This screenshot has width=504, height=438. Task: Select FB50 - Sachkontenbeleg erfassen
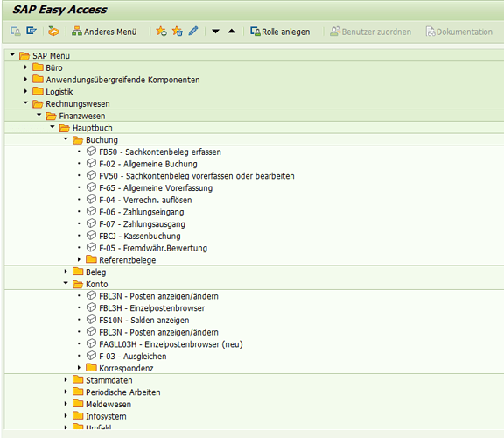(x=160, y=152)
